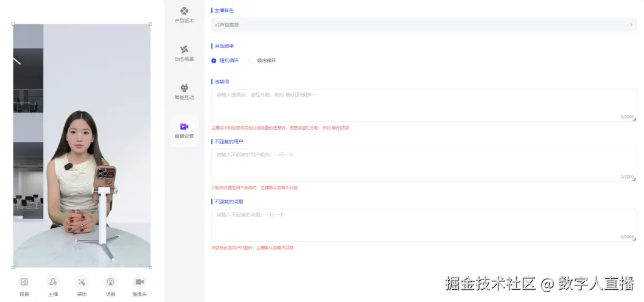Image resolution: width=644 pixels, height=302 pixels.
Task: Focus the 不回复的问题 text area
Action: click(424, 225)
